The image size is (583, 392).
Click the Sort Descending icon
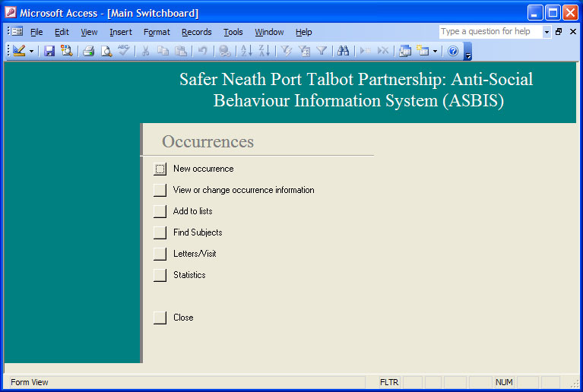[x=264, y=51]
